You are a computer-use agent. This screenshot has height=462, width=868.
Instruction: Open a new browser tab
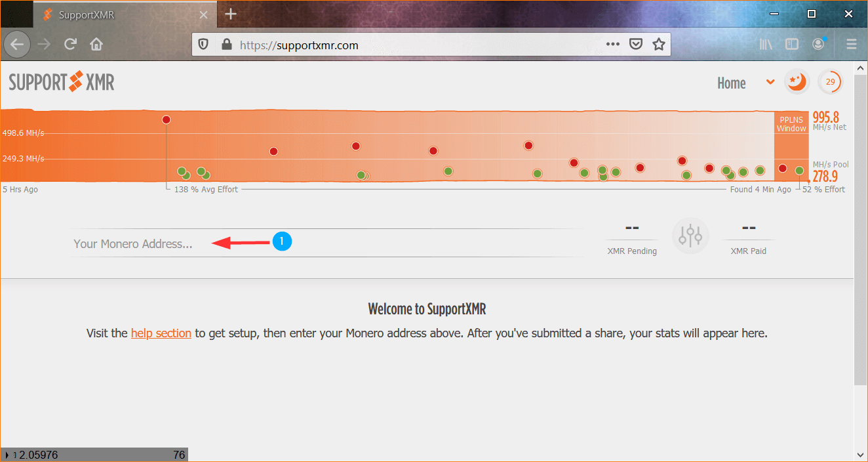[x=230, y=14]
